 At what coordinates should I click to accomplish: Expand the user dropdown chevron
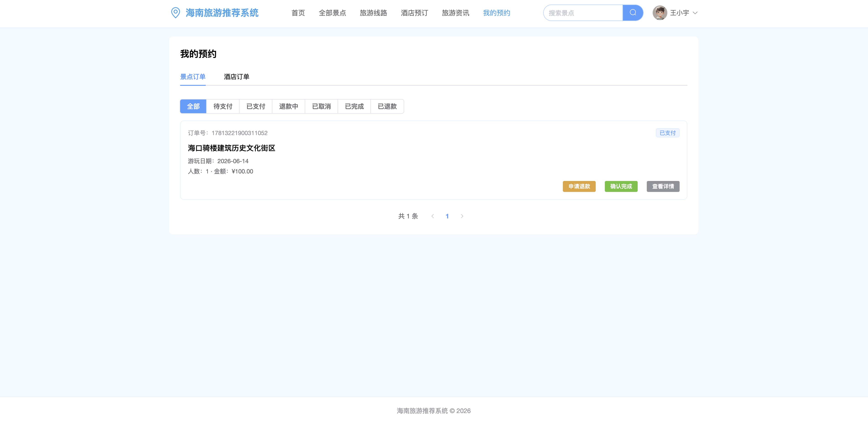(695, 13)
